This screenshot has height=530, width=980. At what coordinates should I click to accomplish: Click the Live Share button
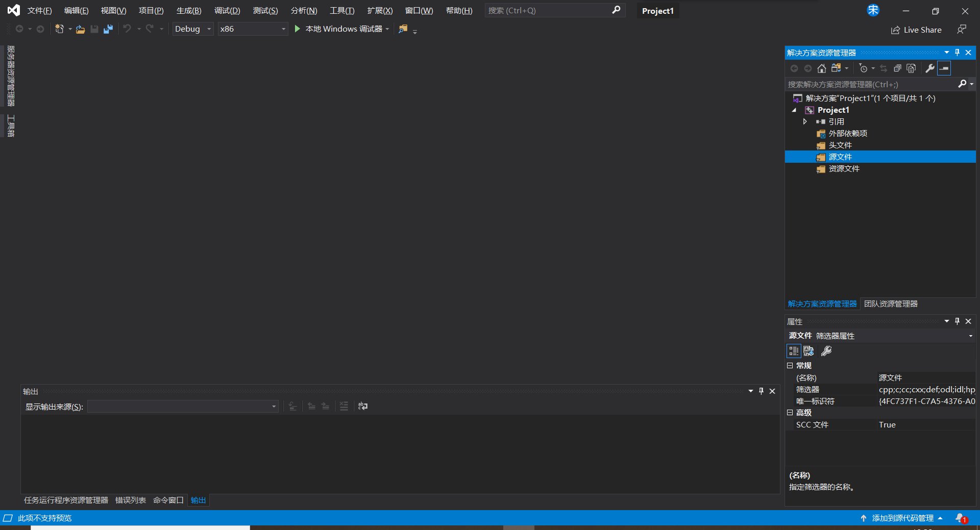click(916, 30)
